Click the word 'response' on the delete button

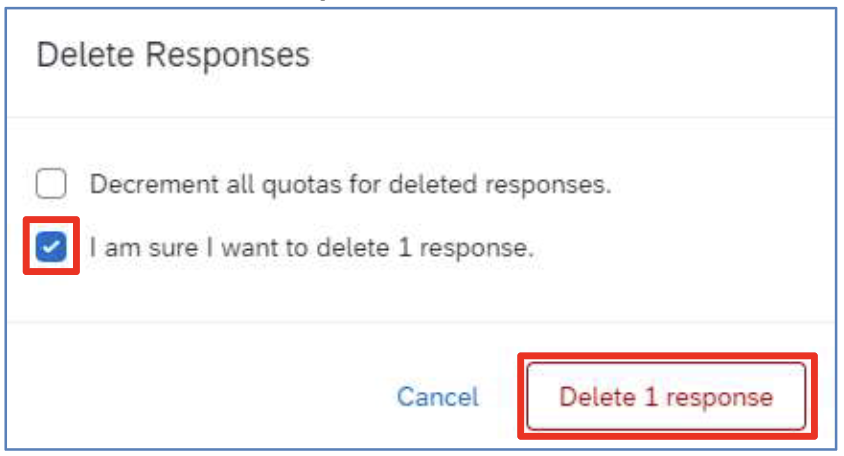(x=720, y=398)
